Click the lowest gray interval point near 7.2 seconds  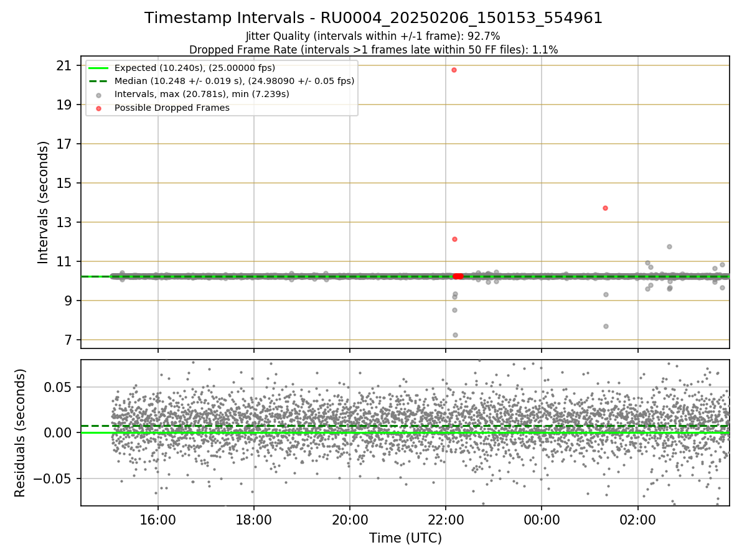[455, 335]
